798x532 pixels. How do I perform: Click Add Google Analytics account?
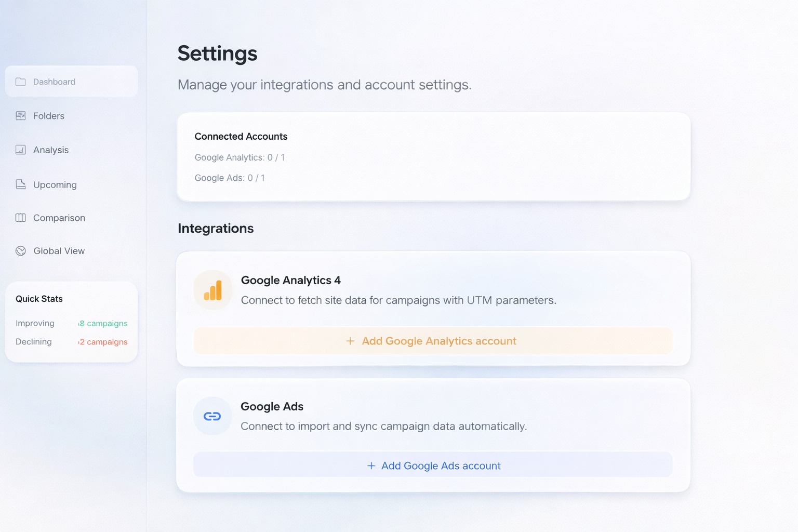(433, 341)
